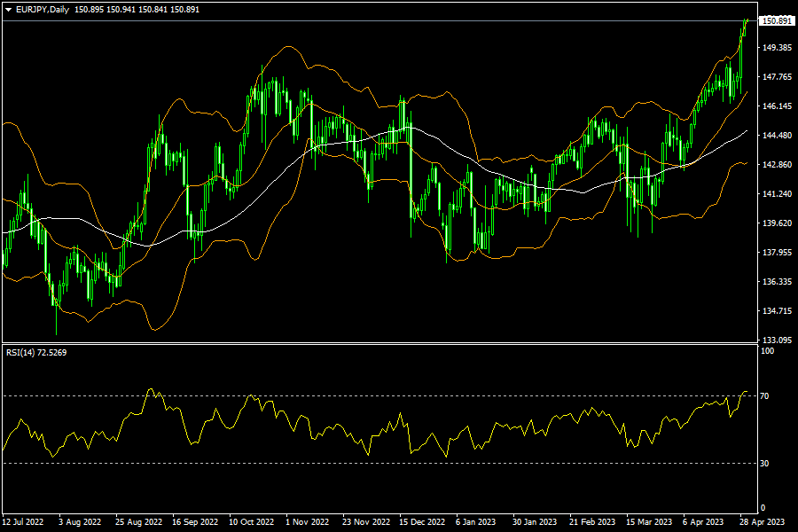Click the 1 Nov 2022 date label
Viewport: 798px width, 532px height.
308,522
